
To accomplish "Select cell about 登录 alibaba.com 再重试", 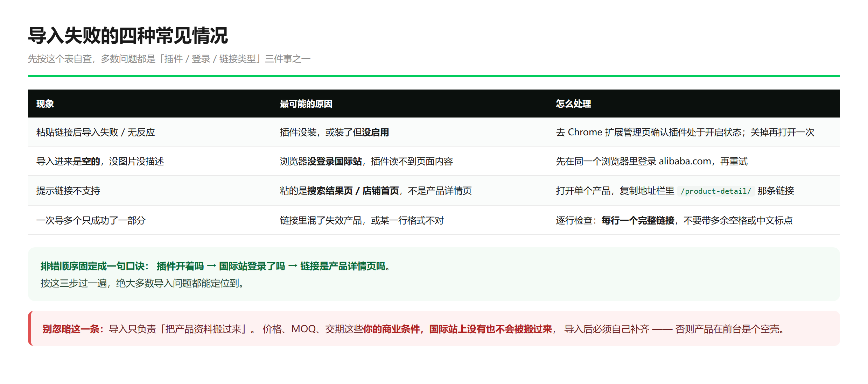I will coord(694,161).
